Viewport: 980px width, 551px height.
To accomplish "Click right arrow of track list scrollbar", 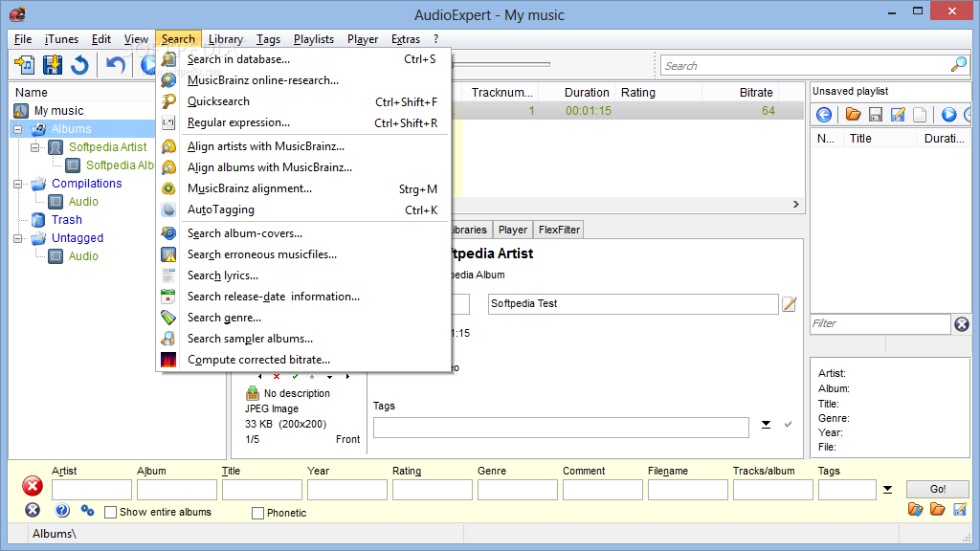I will pyautogui.click(x=795, y=205).
